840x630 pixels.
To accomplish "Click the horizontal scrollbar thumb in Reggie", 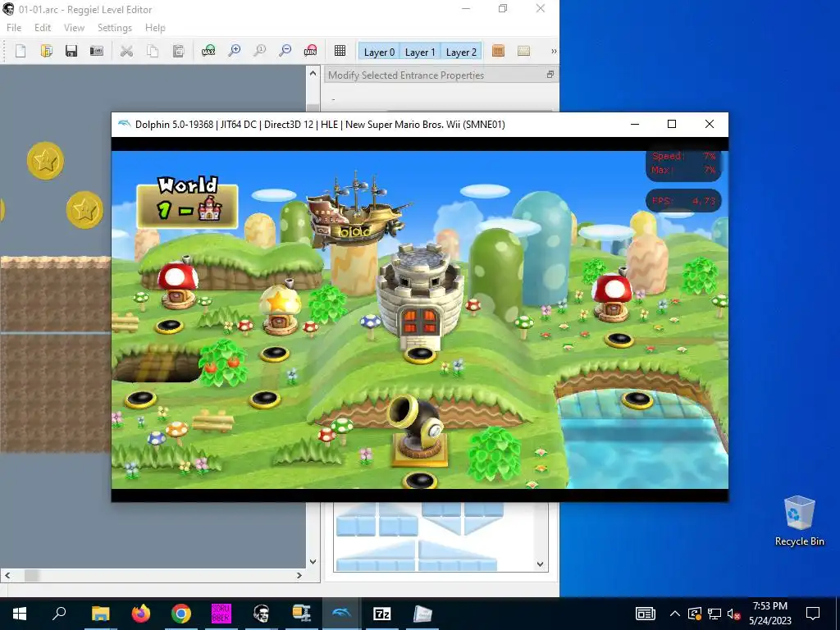I will (x=32, y=575).
